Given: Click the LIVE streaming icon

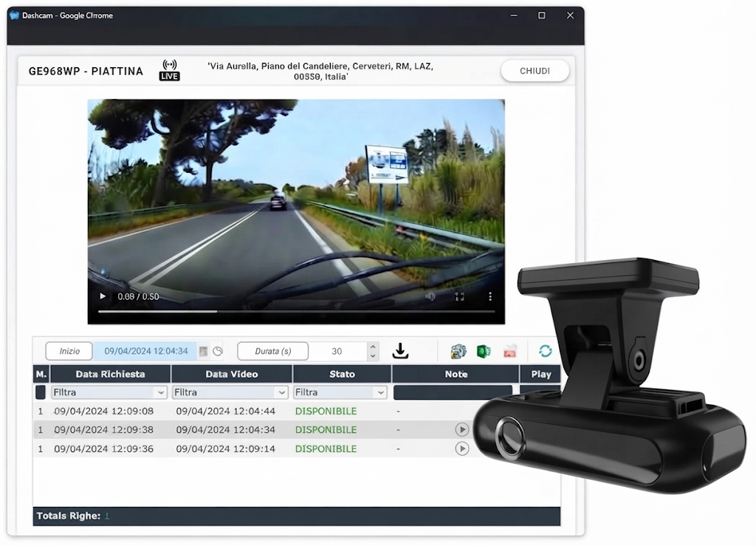Looking at the screenshot, I should pyautogui.click(x=169, y=70).
